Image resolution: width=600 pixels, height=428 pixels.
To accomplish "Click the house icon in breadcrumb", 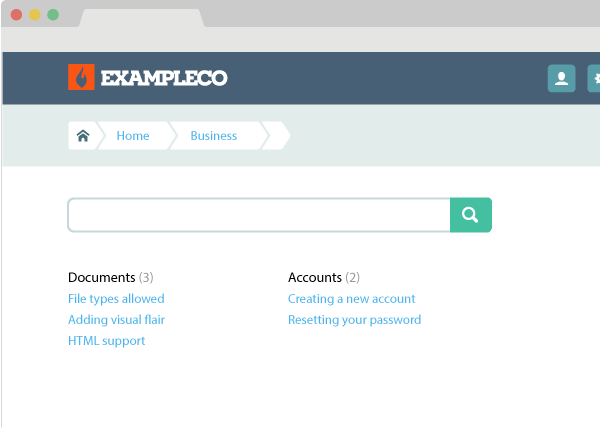I will click(83, 136).
